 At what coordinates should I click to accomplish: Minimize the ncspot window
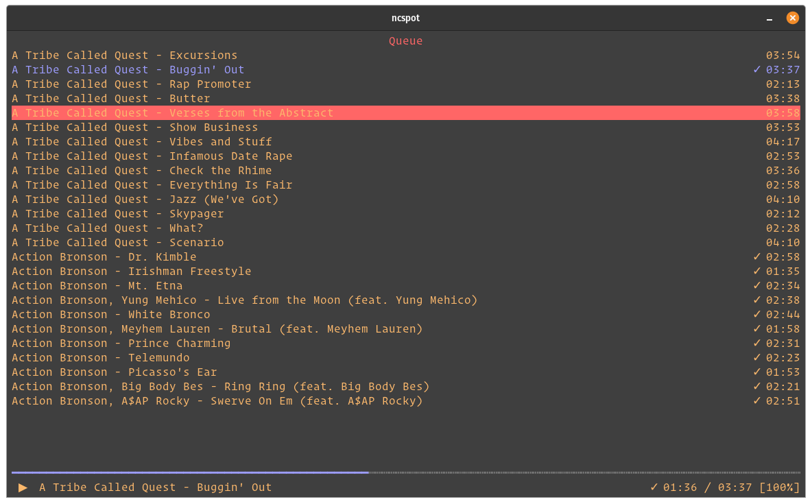(769, 19)
